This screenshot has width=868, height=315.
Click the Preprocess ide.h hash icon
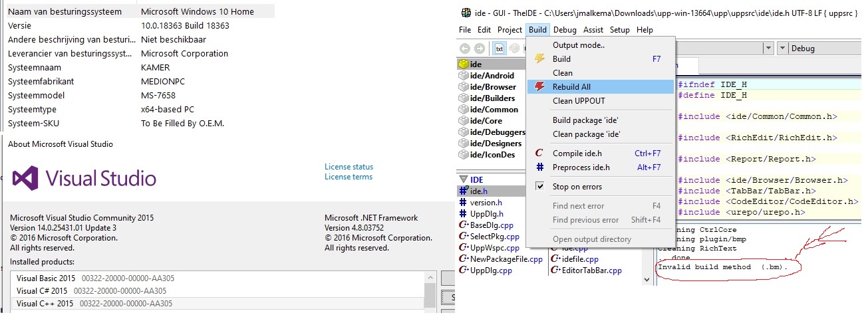pyautogui.click(x=539, y=167)
